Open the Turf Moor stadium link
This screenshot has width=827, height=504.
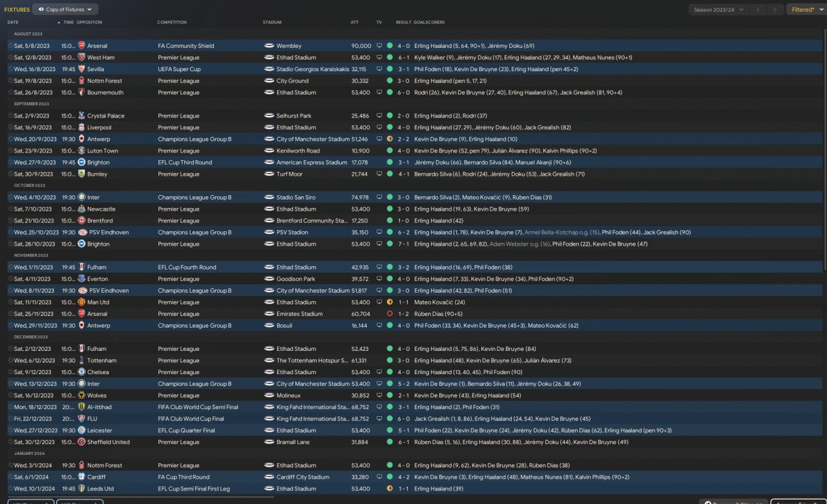point(289,174)
